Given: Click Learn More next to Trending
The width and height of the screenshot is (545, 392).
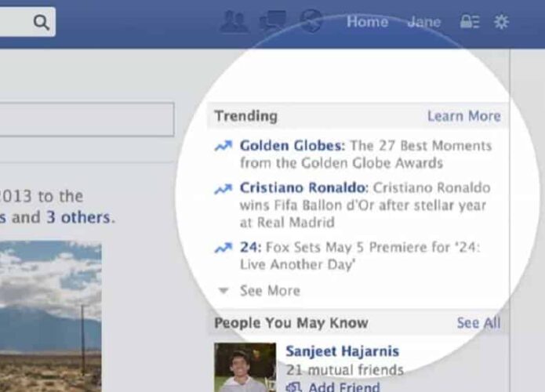Looking at the screenshot, I should click(x=464, y=116).
